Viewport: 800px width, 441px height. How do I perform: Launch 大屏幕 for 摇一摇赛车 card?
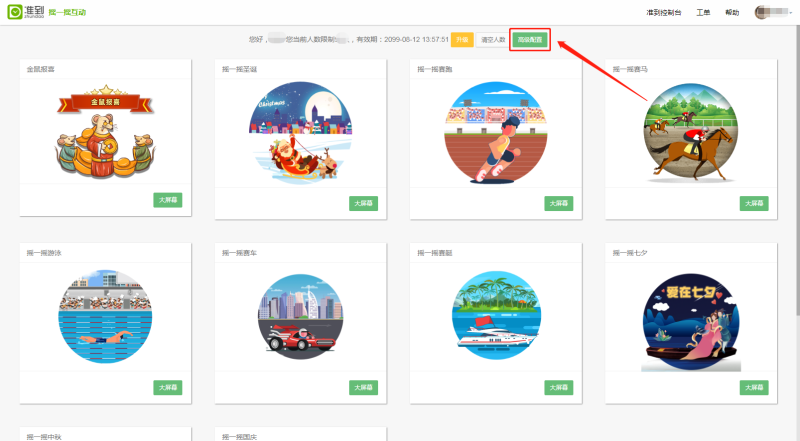click(x=363, y=387)
